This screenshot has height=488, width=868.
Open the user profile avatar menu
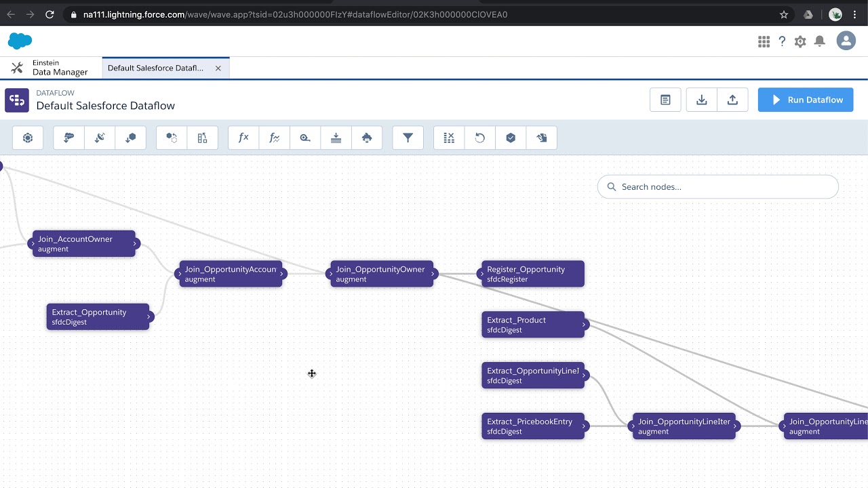tap(846, 41)
